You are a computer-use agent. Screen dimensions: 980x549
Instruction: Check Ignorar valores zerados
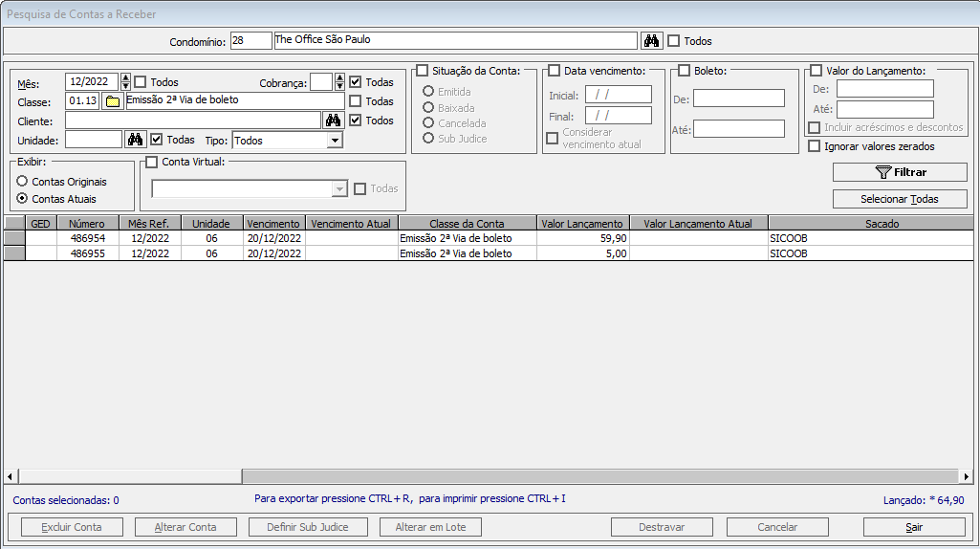tap(815, 146)
